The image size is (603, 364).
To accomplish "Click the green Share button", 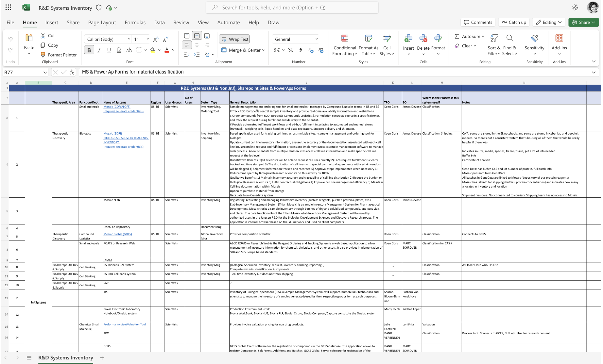I will (584, 22).
